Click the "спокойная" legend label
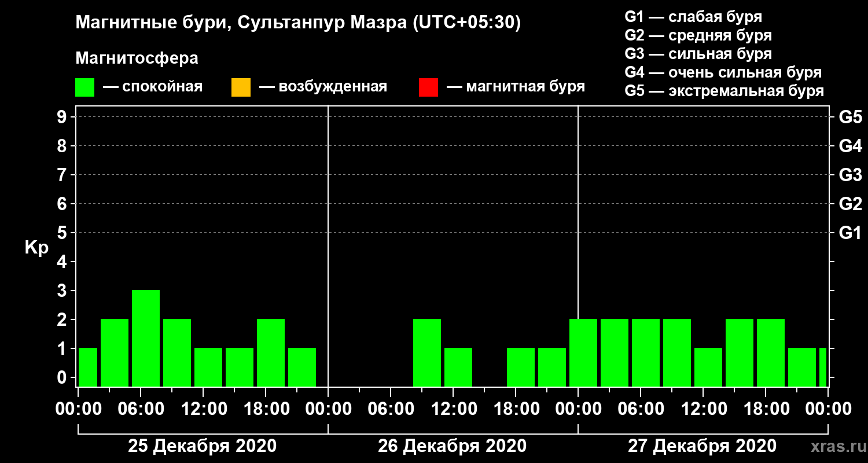Image resolution: width=868 pixels, height=463 pixels. pyautogui.click(x=162, y=87)
